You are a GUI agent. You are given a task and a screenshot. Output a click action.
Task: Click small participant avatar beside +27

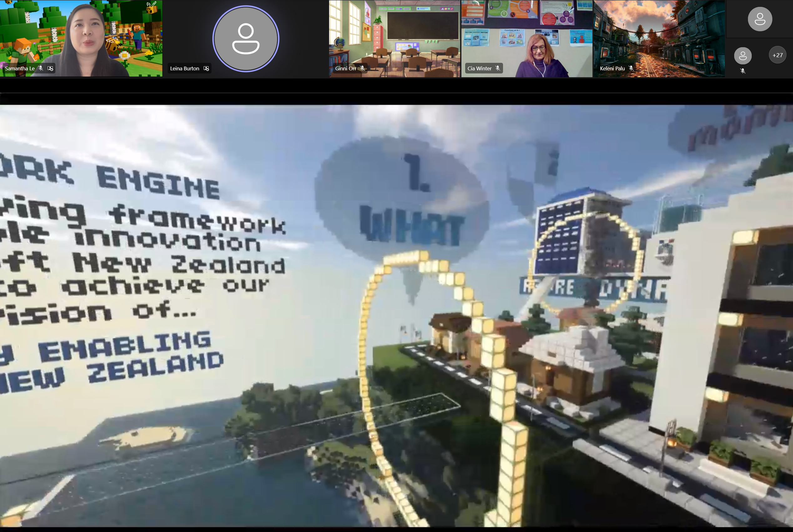point(743,55)
